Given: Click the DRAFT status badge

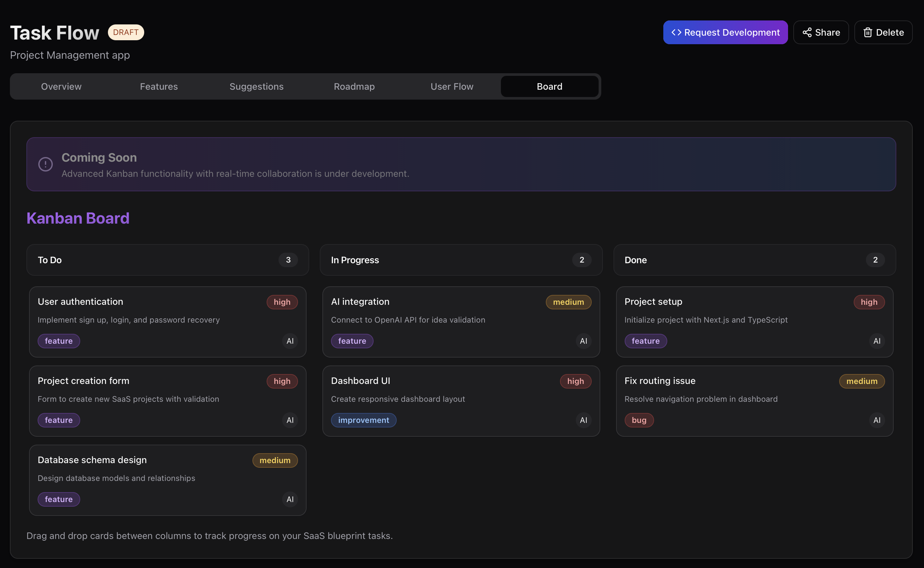Looking at the screenshot, I should (126, 32).
